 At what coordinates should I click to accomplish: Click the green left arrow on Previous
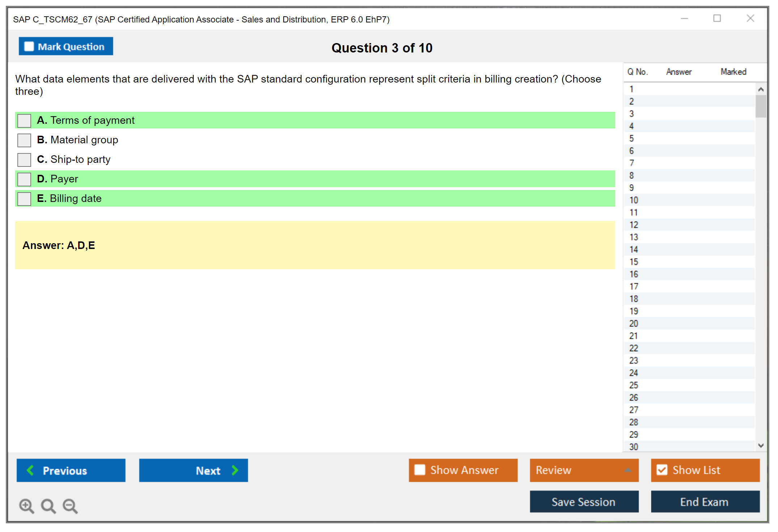point(30,470)
